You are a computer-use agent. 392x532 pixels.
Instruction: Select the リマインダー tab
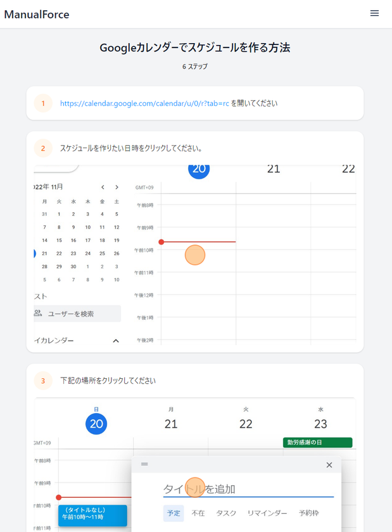point(267,513)
